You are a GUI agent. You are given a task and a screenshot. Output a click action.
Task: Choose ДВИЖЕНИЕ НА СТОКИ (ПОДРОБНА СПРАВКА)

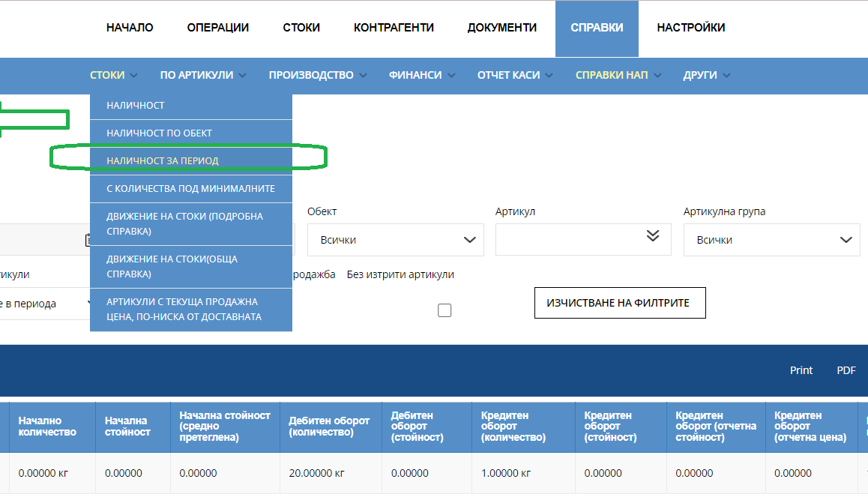tap(191, 223)
